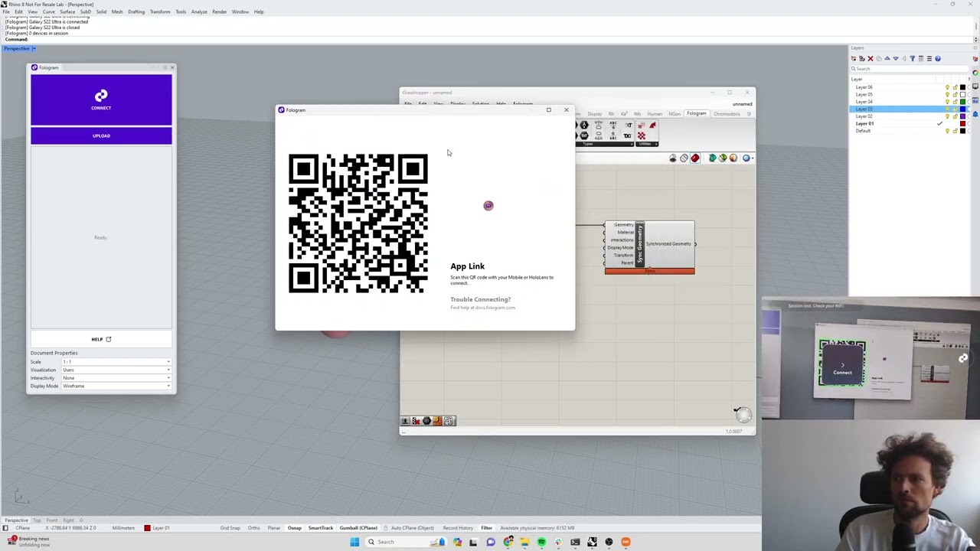Click the external link icon beside HELP
The height and width of the screenshot is (551, 980).
[x=108, y=339]
